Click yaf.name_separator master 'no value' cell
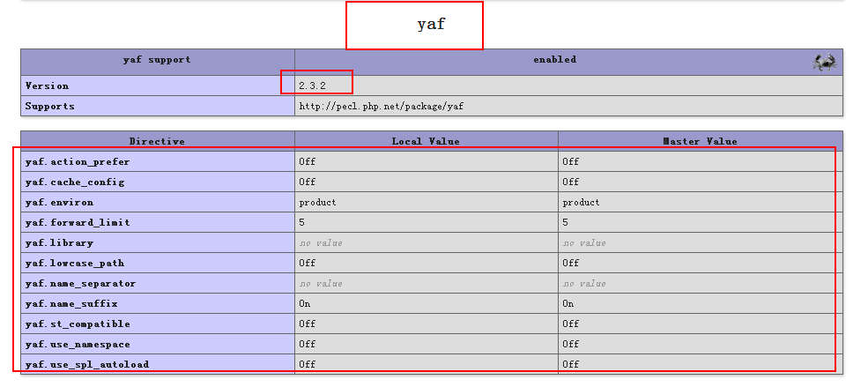Screen dimensions: 868x387 (x=584, y=284)
